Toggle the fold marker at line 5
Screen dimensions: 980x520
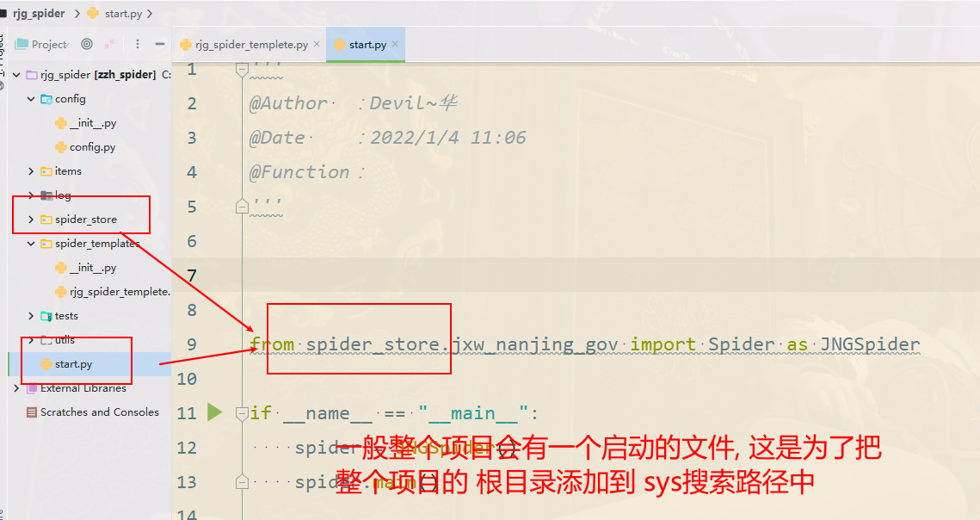(243, 207)
